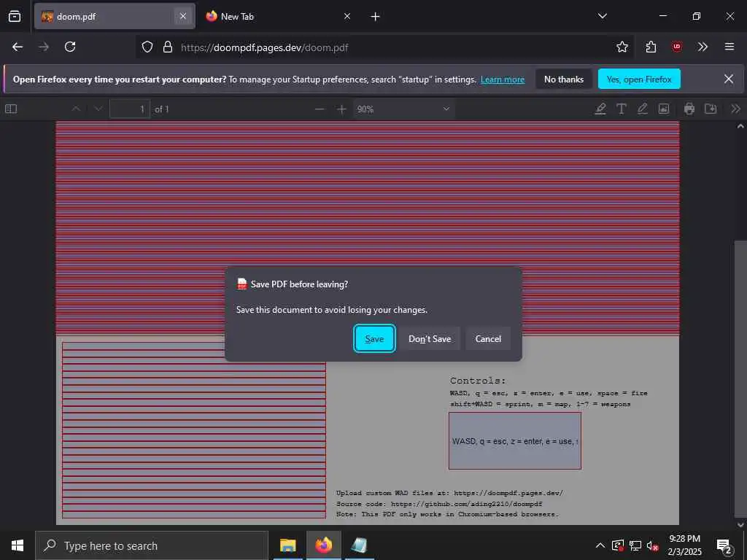747x560 pixels.
Task: Click the Type here to search box
Action: tap(152, 545)
